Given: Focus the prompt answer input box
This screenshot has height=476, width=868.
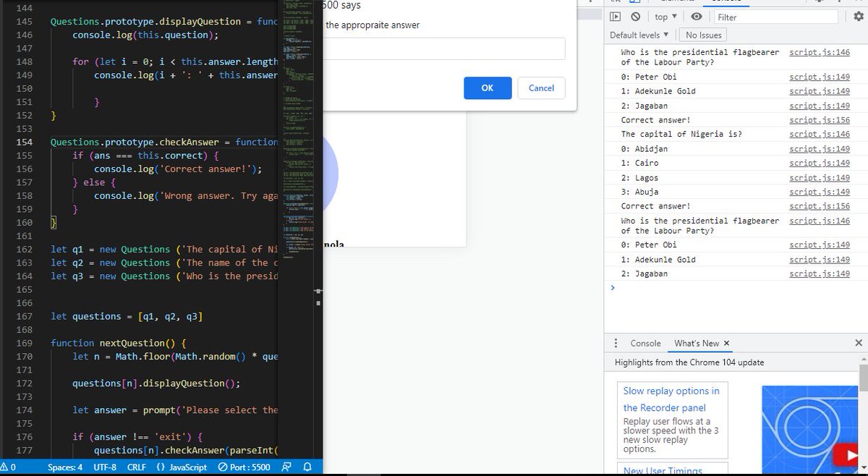Looking at the screenshot, I should click(444, 48).
